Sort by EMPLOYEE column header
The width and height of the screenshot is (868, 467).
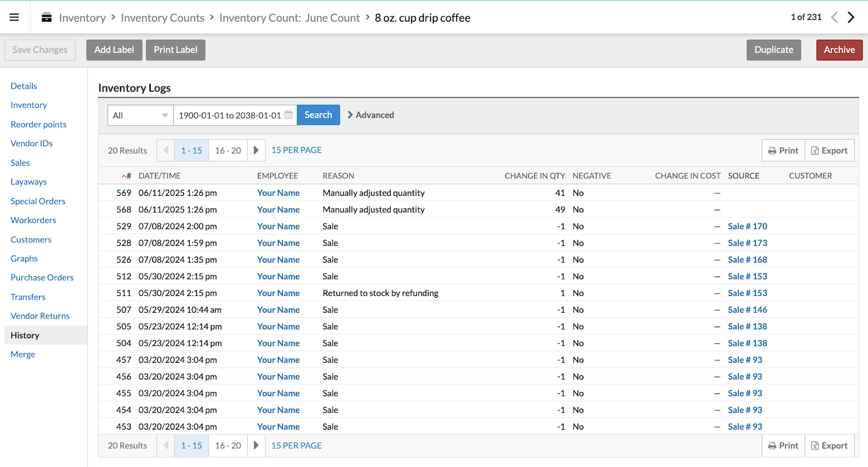click(277, 176)
